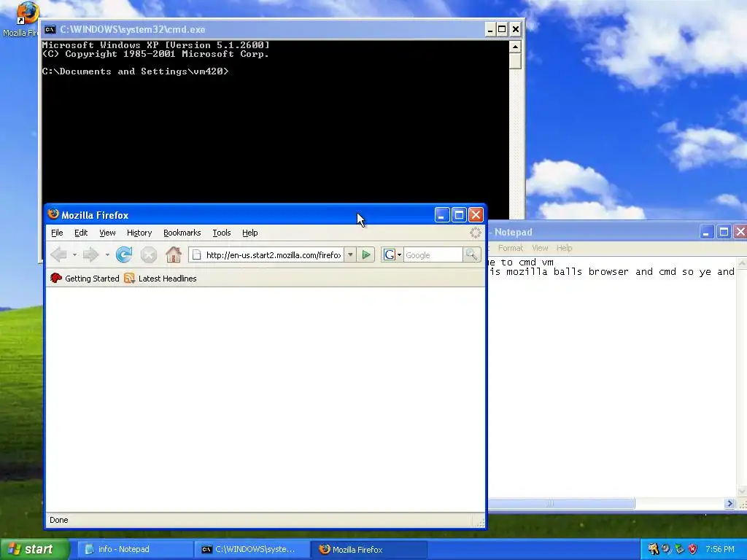Screen dimensions: 747x560
Task: Click Firefox Forward arrow button
Action: 90,254
